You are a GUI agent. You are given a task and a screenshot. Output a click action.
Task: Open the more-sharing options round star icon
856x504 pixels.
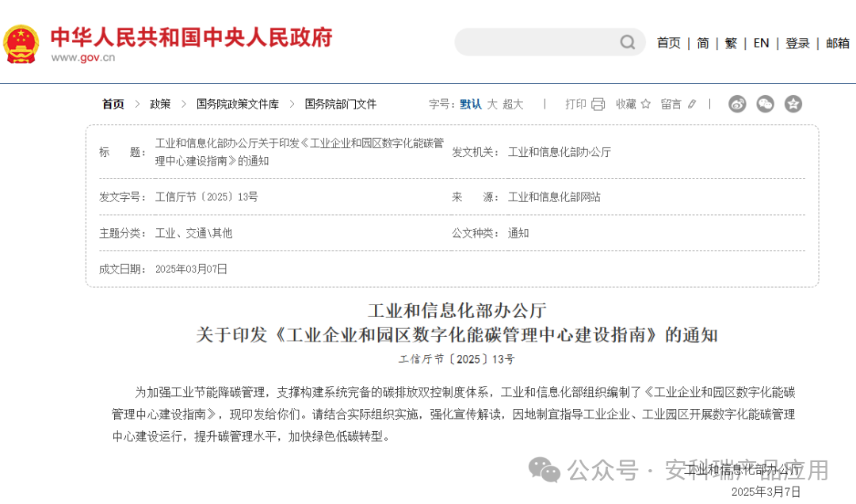pos(793,103)
